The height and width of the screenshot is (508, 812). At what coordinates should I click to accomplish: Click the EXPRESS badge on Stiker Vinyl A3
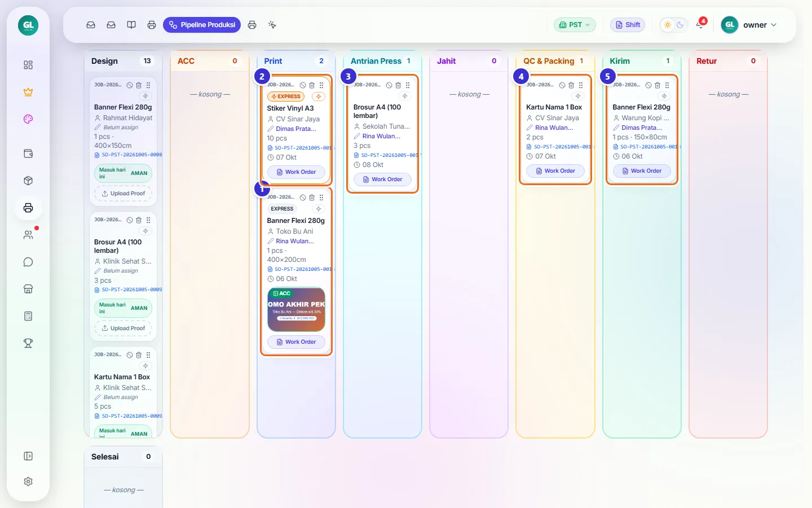coord(286,97)
